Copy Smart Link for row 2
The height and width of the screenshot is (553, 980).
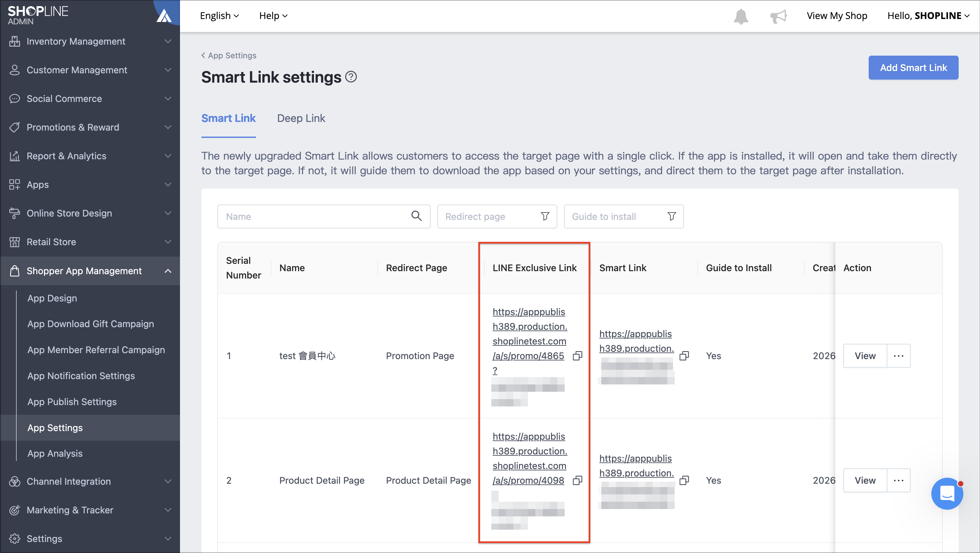tap(684, 480)
